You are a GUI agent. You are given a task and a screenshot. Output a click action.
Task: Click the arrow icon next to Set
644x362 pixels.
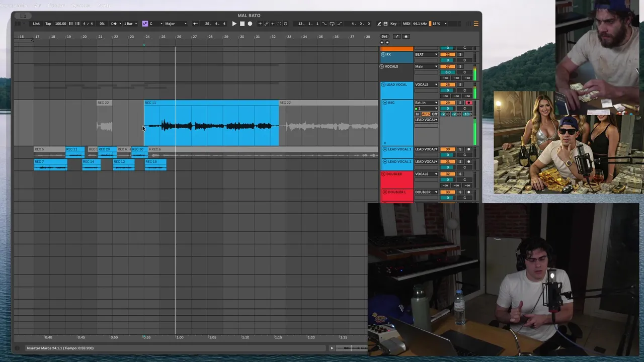pos(397,36)
